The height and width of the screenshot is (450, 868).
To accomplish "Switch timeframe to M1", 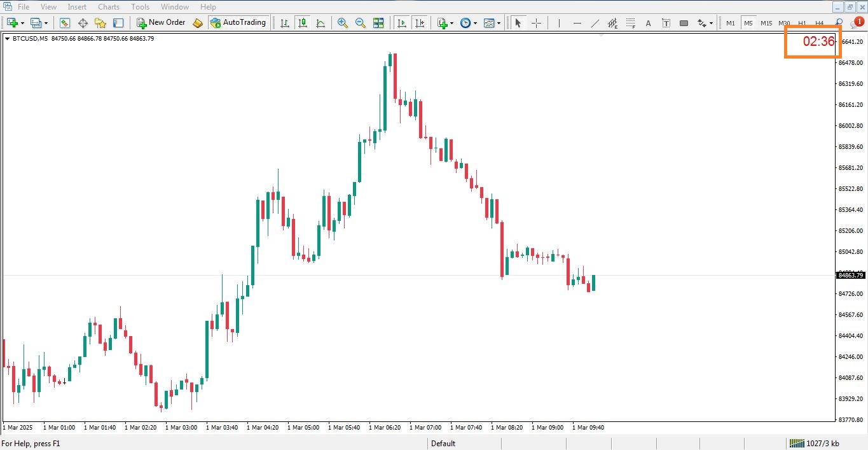I will 731,23.
